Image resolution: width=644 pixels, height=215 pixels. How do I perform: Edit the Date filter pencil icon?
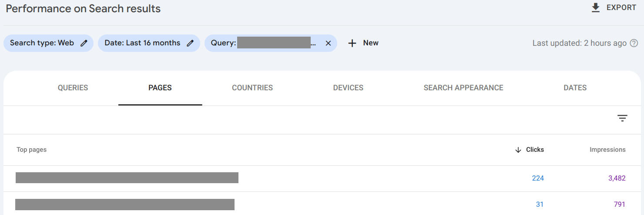click(x=190, y=43)
